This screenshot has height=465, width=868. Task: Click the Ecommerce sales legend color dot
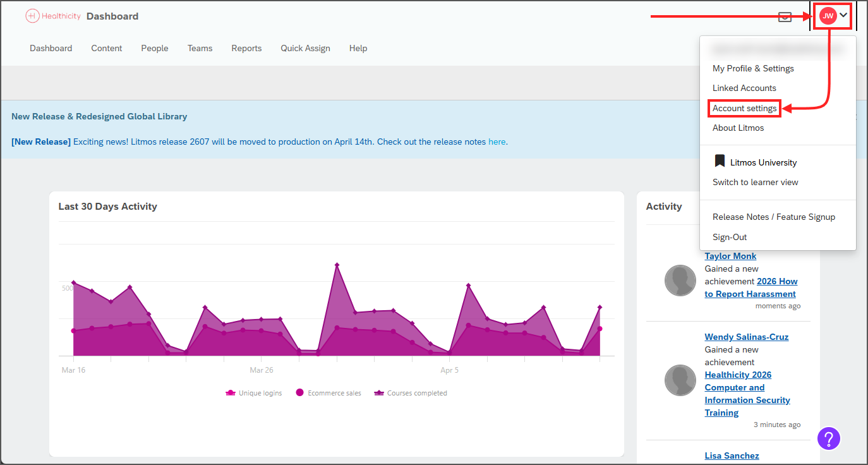pyautogui.click(x=299, y=392)
